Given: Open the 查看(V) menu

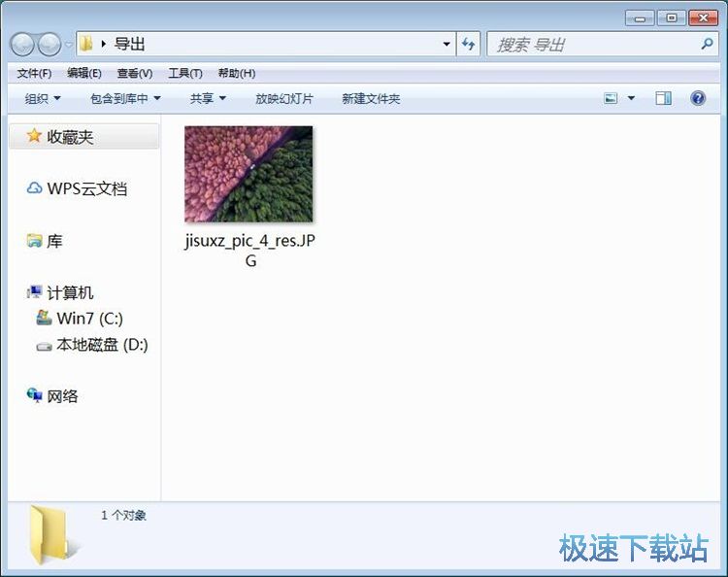Looking at the screenshot, I should coord(135,74).
